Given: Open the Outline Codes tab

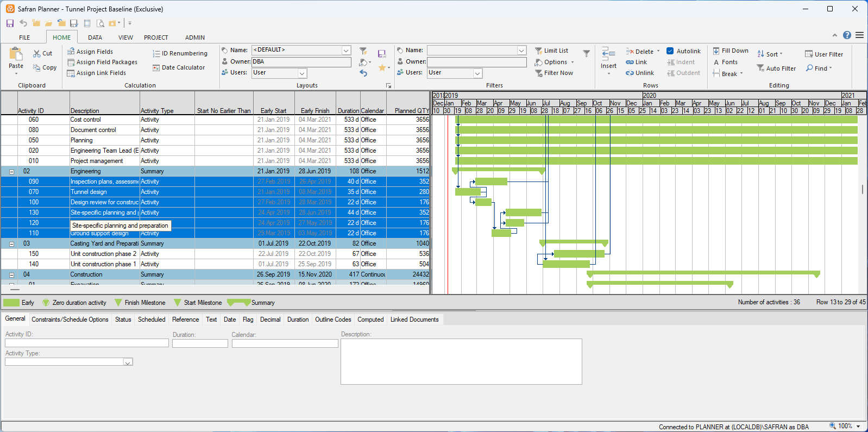Looking at the screenshot, I should coord(333,320).
